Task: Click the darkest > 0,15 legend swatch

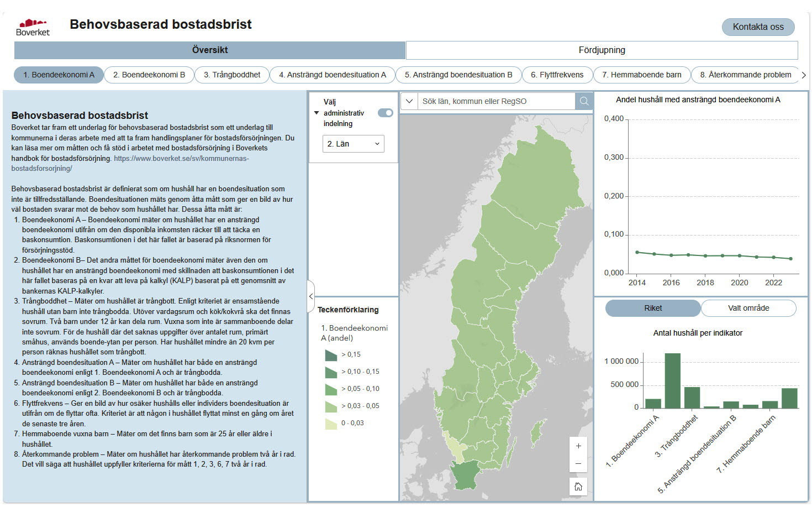Action: (330, 355)
